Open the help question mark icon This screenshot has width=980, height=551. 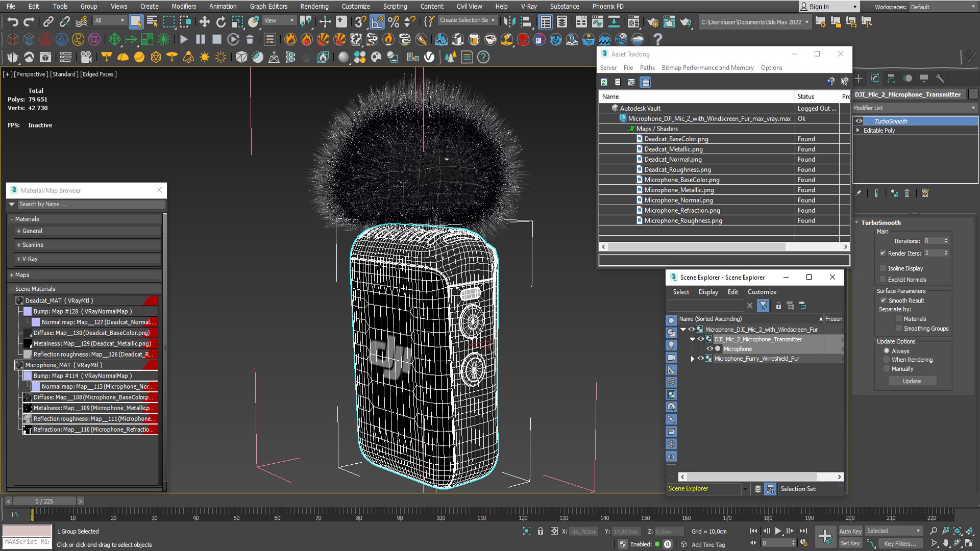(x=658, y=39)
